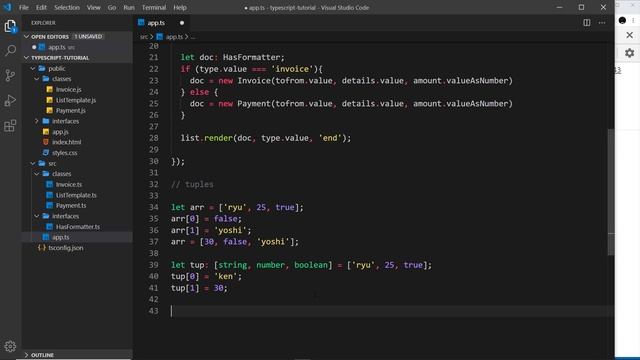This screenshot has height=360, width=640.
Task: Collapse the src folder
Action: click(33, 163)
